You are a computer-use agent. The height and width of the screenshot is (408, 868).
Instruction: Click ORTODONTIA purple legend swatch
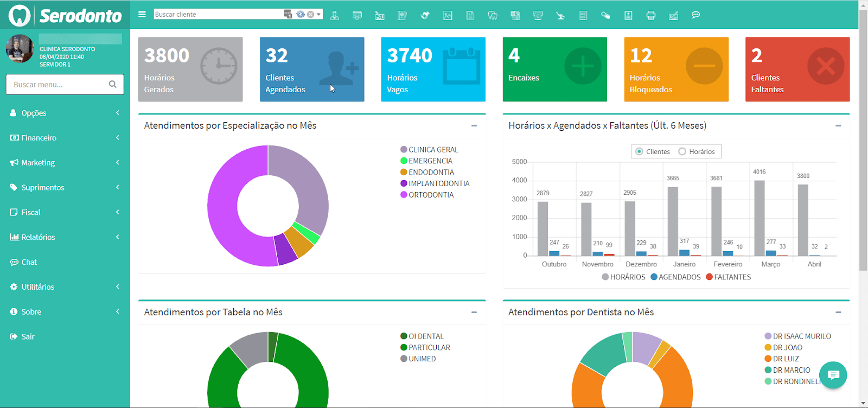404,195
